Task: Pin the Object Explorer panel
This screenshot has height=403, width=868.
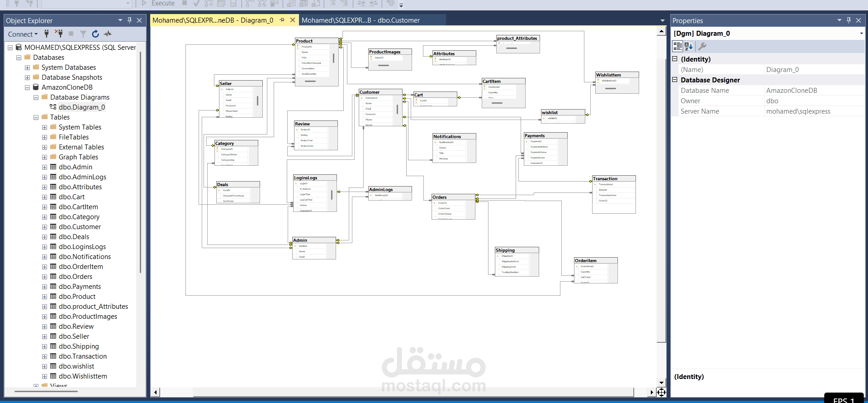Action: [130, 20]
